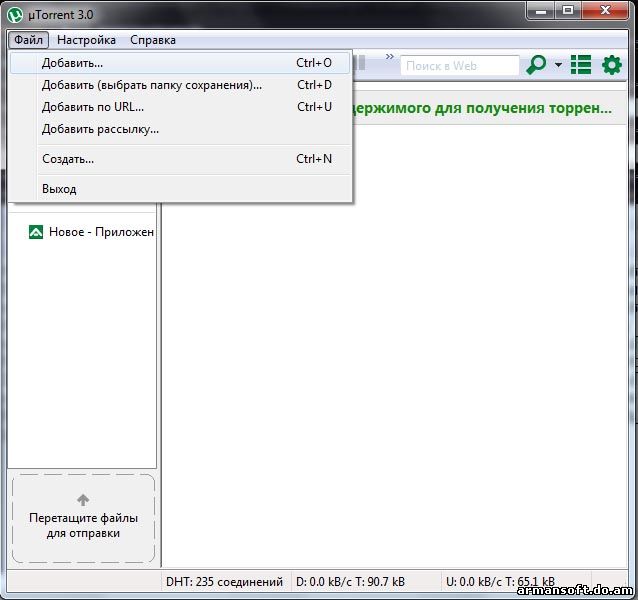
Task: Click the upload speed U: 0.0 kB/c status
Action: [500, 582]
